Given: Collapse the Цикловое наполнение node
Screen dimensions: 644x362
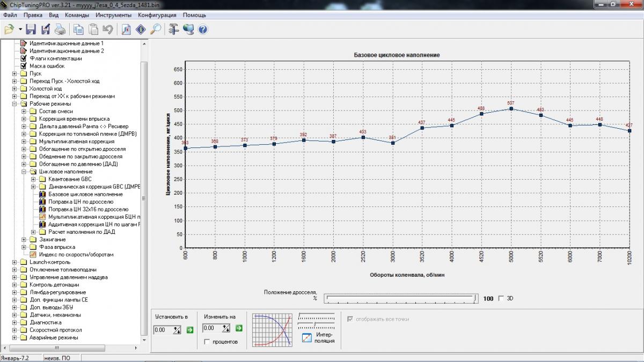Looking at the screenshot, I should (24, 172).
